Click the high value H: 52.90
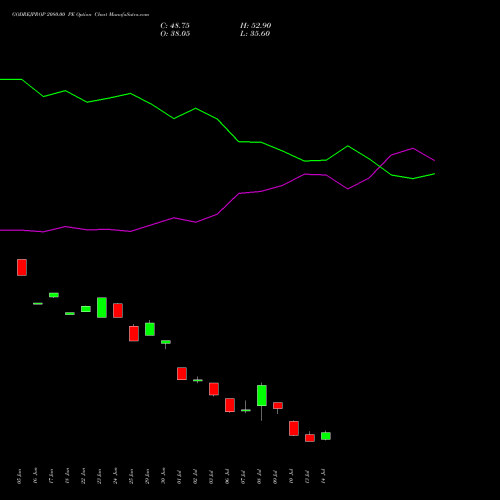 click(256, 26)
